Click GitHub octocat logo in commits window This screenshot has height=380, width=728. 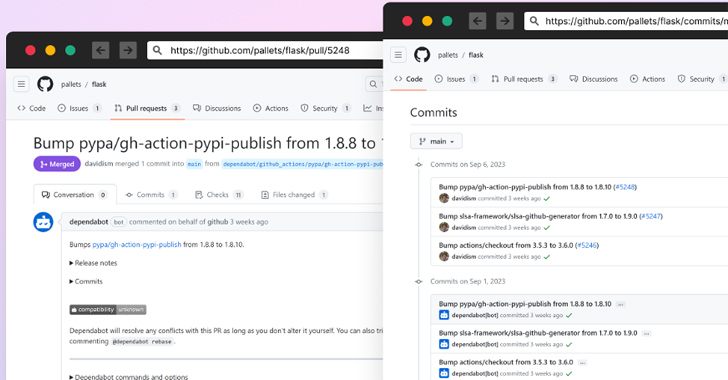tap(422, 55)
